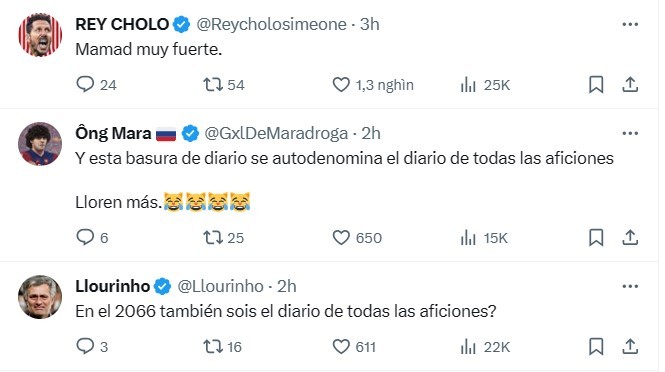The image size is (665, 372).
Task: Open @GxlDeMaradroga profile handle
Action: click(276, 133)
